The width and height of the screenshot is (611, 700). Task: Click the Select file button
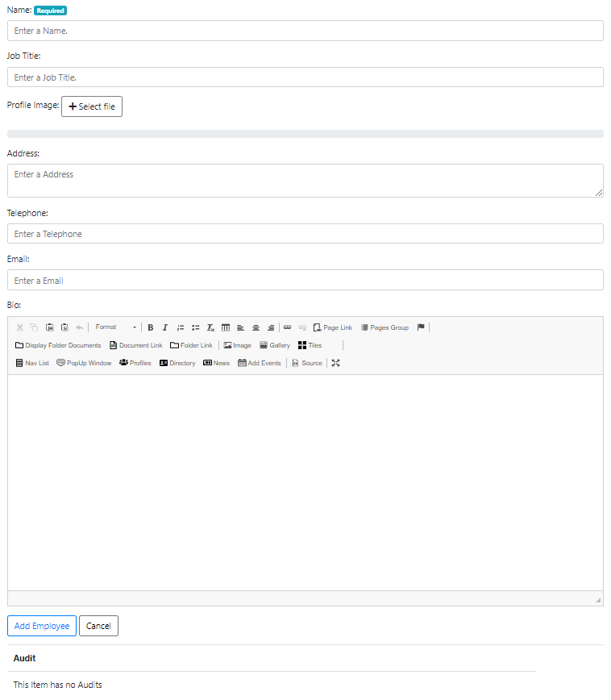click(92, 106)
